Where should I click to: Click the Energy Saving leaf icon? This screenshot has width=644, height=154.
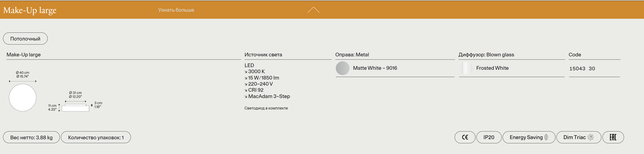546,137
